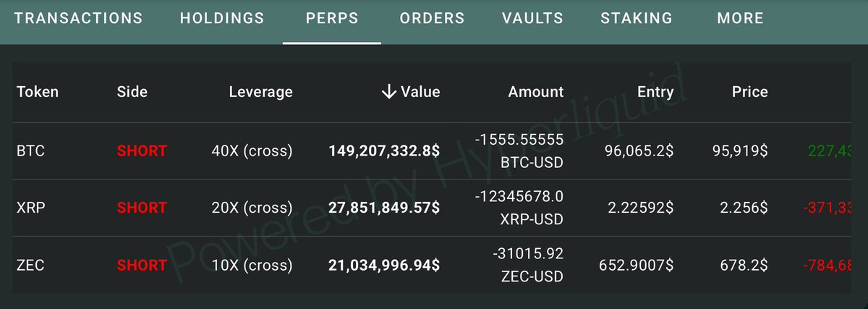The image size is (868, 309).
Task: Sort positions by Leverage column
Action: coord(260,92)
